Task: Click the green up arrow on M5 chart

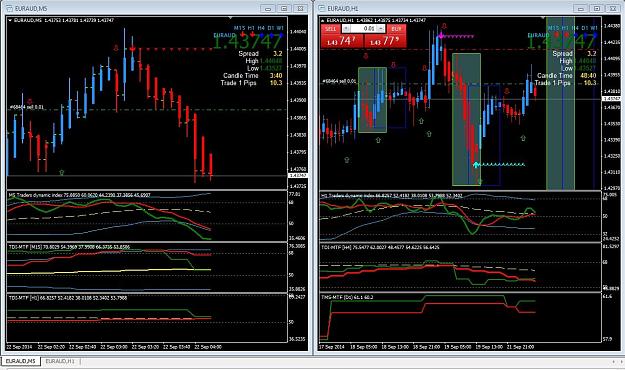Action: pyautogui.click(x=61, y=172)
